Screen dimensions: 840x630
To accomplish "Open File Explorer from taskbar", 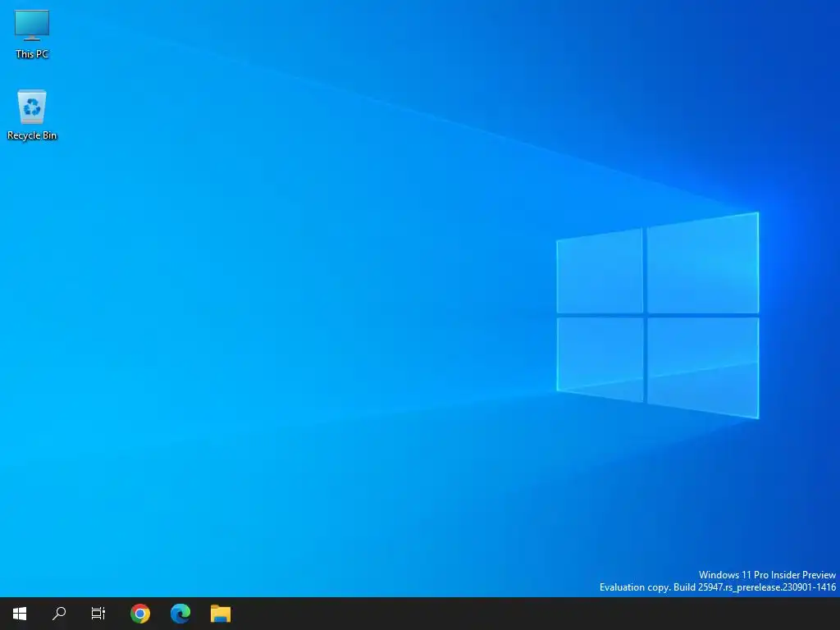I will 221,614.
